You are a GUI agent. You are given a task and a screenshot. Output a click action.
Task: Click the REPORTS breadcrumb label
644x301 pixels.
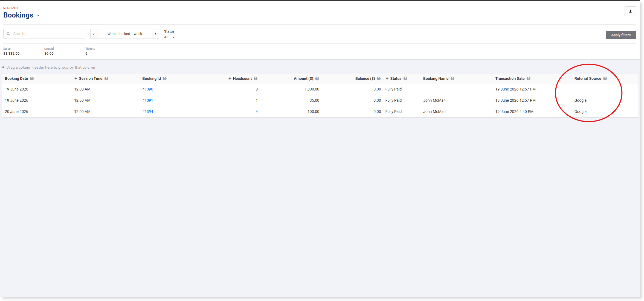(10, 8)
